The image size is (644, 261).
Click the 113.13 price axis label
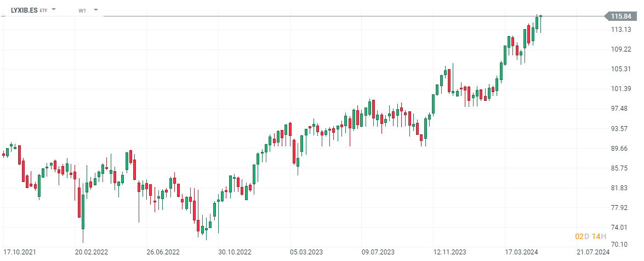(x=620, y=30)
